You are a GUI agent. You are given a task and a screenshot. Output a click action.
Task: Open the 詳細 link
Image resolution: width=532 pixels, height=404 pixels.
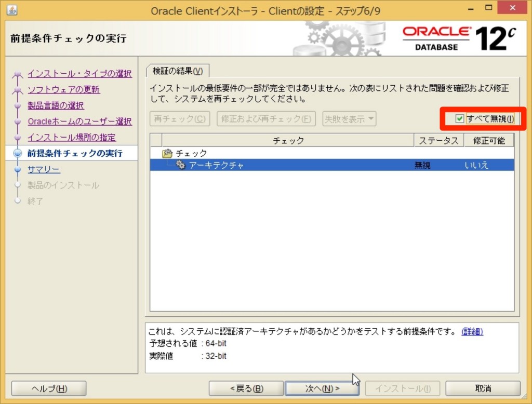pyautogui.click(x=472, y=331)
